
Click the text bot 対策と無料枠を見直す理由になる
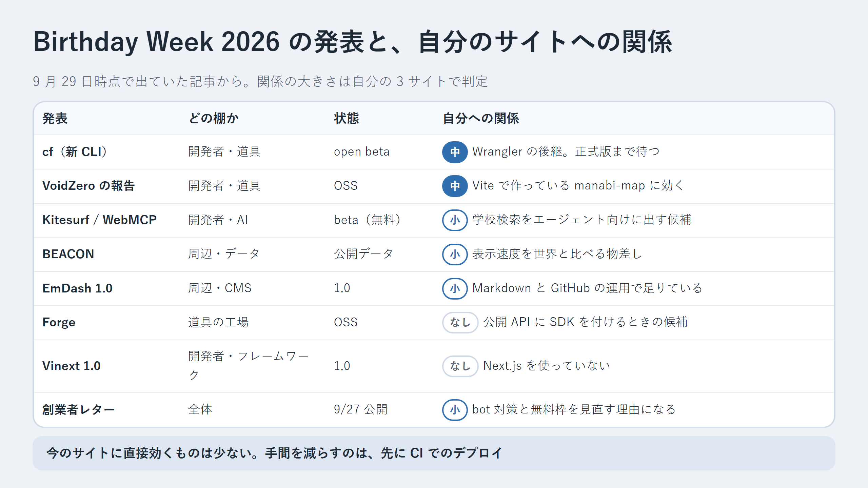(x=574, y=410)
